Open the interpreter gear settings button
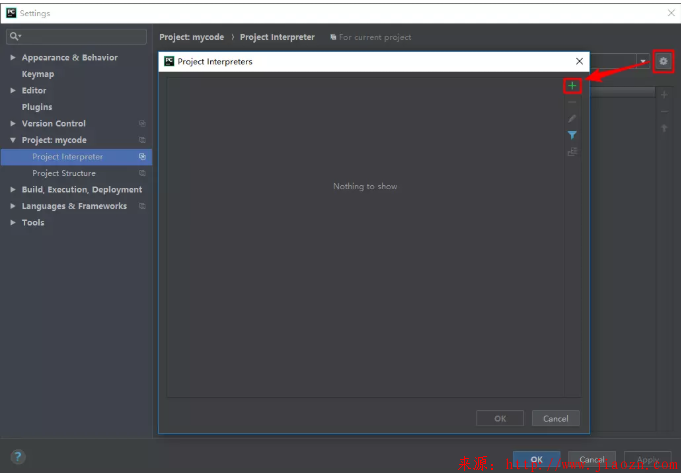 tap(663, 62)
